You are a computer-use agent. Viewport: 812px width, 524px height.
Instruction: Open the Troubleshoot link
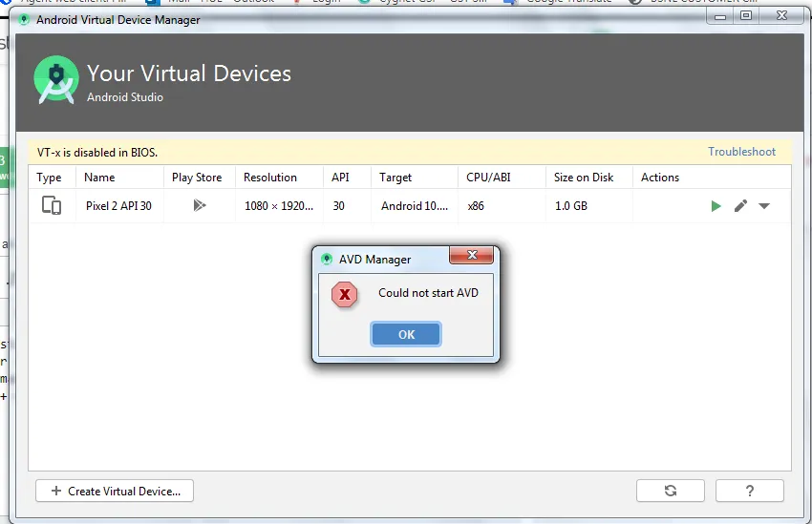coord(741,152)
